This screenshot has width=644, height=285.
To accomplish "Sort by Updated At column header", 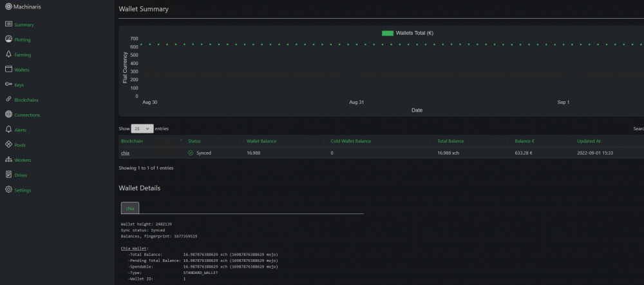I will pos(589,141).
